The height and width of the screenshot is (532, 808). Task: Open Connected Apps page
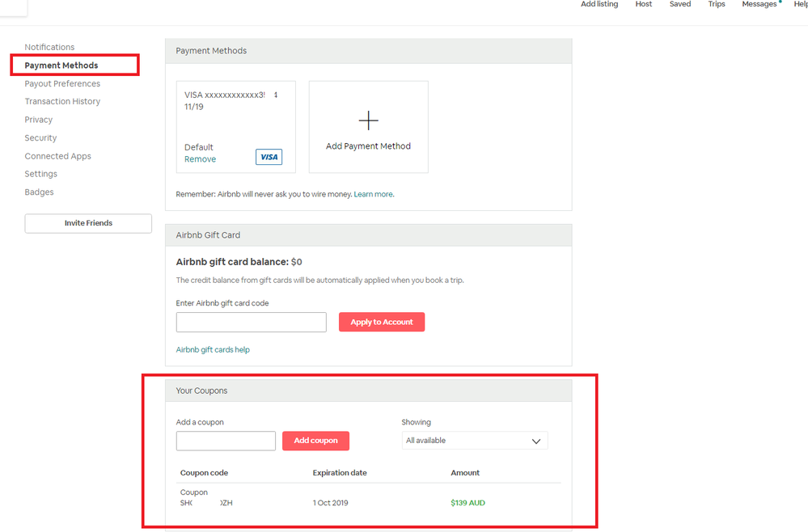pyautogui.click(x=57, y=156)
